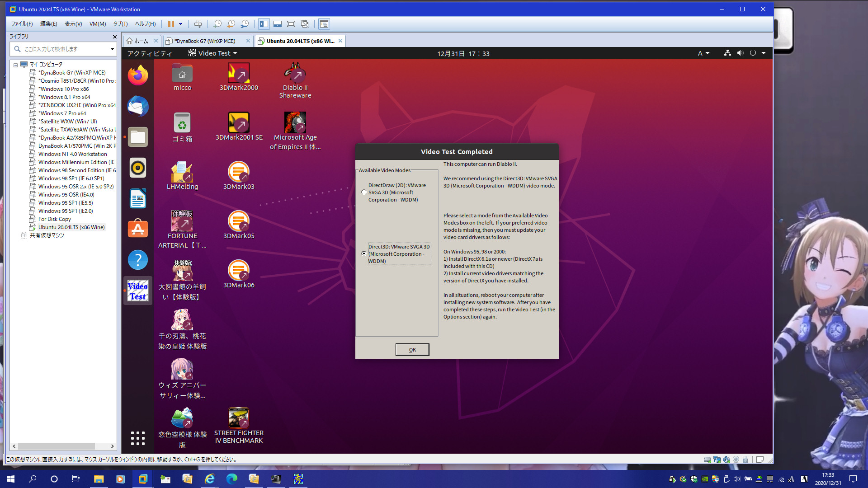Open the power options dropdown beside pause
Viewport: 868px width, 488px height.
pyautogui.click(x=180, y=24)
